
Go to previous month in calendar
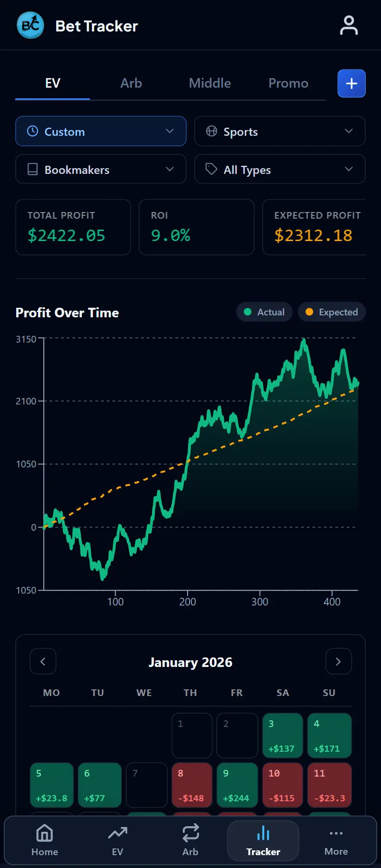(43, 661)
